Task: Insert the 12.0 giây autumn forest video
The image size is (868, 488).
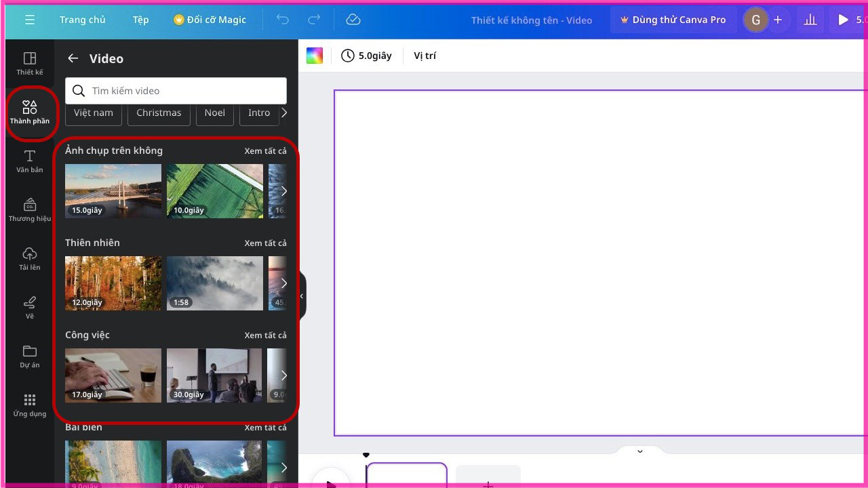Action: 113,283
